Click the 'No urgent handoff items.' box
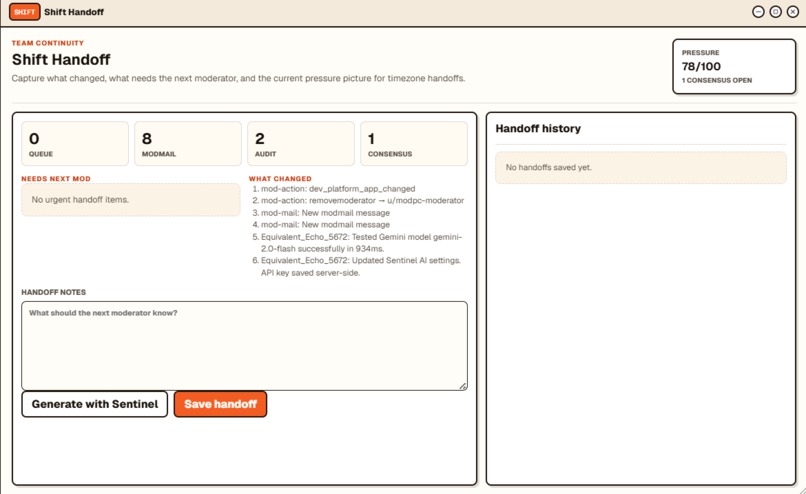Screen dimensions: 806x494 [131, 199]
